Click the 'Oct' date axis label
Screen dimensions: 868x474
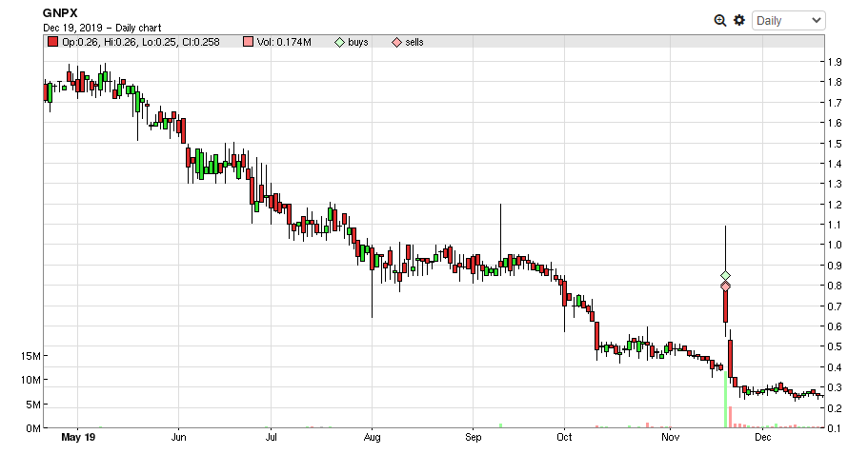point(564,438)
